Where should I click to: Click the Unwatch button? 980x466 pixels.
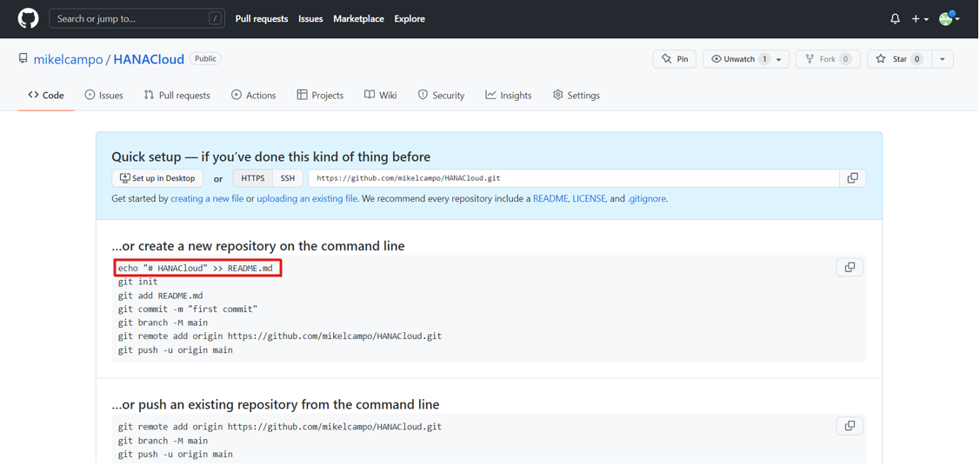coord(739,59)
